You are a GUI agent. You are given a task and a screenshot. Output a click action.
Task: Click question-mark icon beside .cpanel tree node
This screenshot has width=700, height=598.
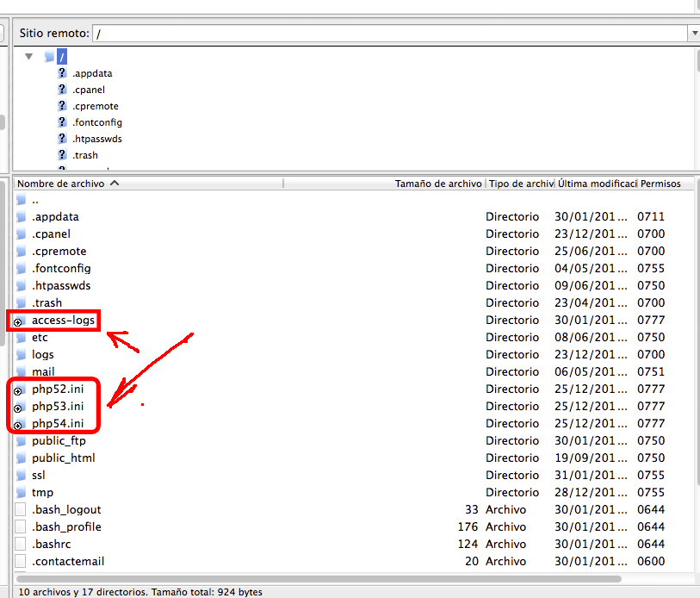tap(62, 90)
